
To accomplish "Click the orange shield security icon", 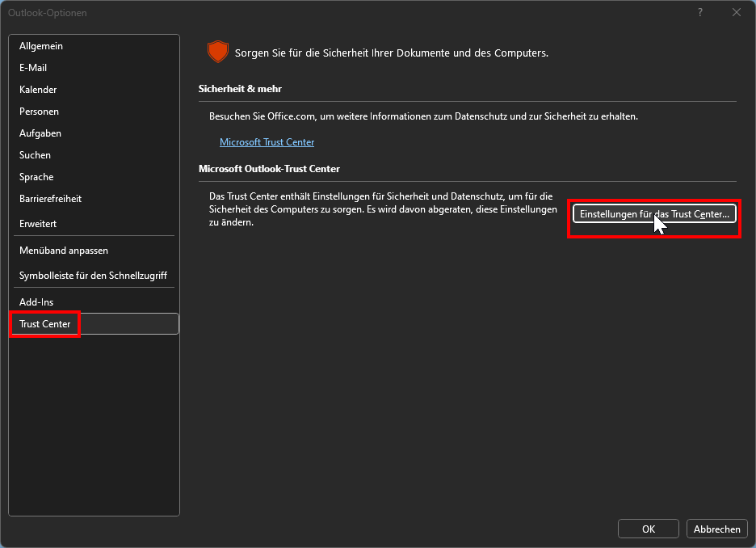I will click(x=218, y=53).
